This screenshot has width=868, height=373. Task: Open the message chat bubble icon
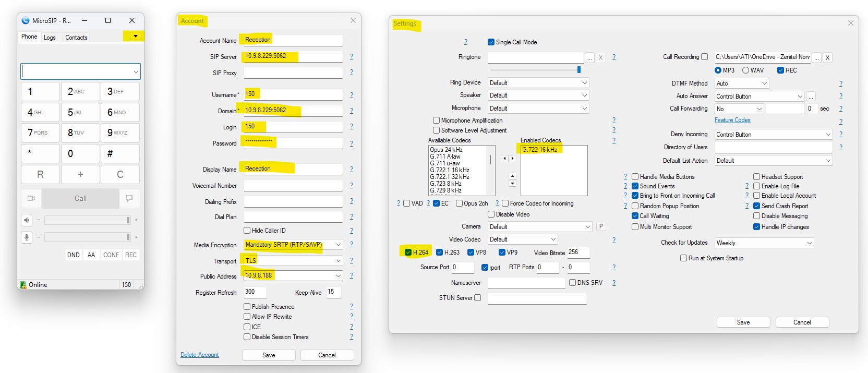129,198
